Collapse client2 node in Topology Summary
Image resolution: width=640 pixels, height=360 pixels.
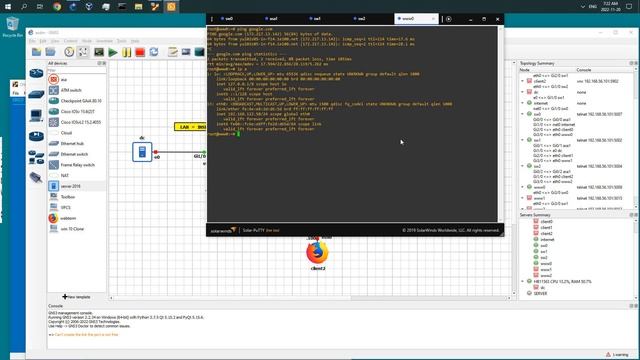coord(523,81)
